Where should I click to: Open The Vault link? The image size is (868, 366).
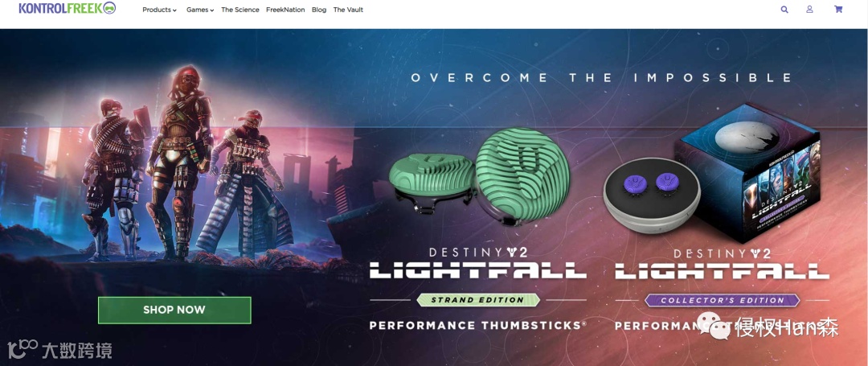348,10
